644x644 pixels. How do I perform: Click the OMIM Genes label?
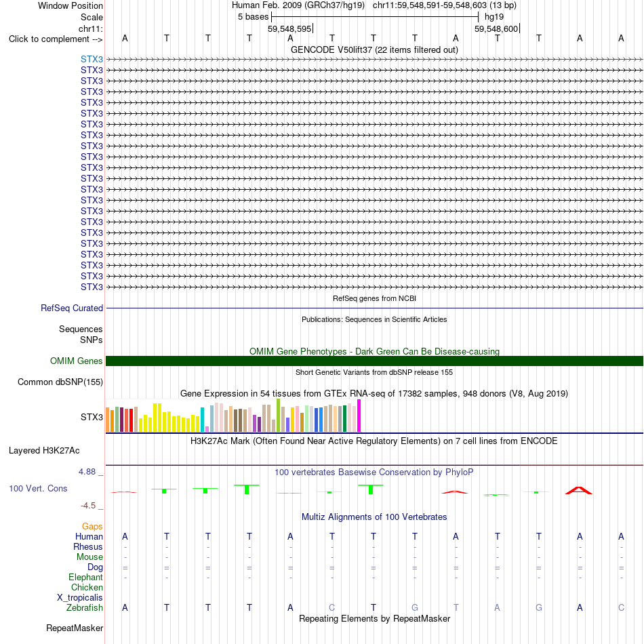pyautogui.click(x=76, y=361)
